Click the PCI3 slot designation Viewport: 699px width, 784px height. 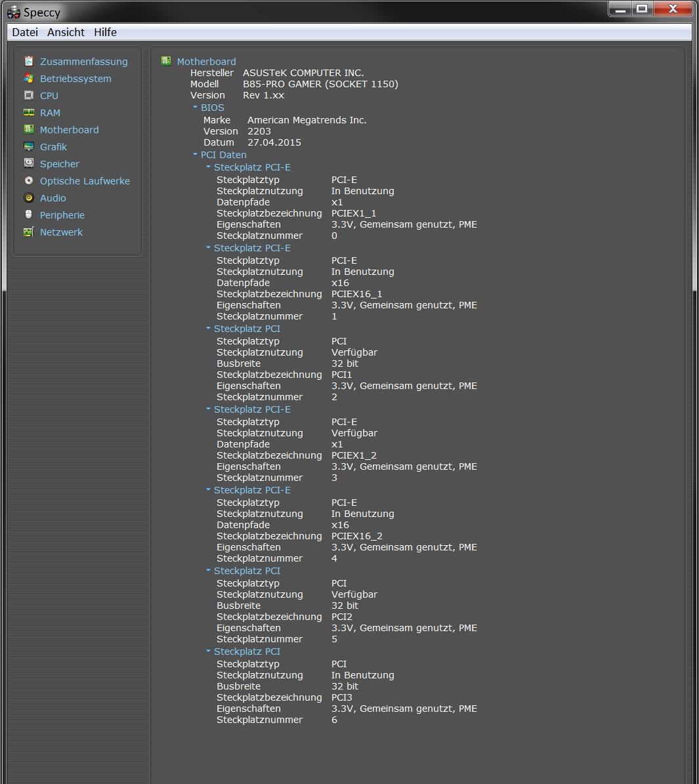(x=342, y=697)
